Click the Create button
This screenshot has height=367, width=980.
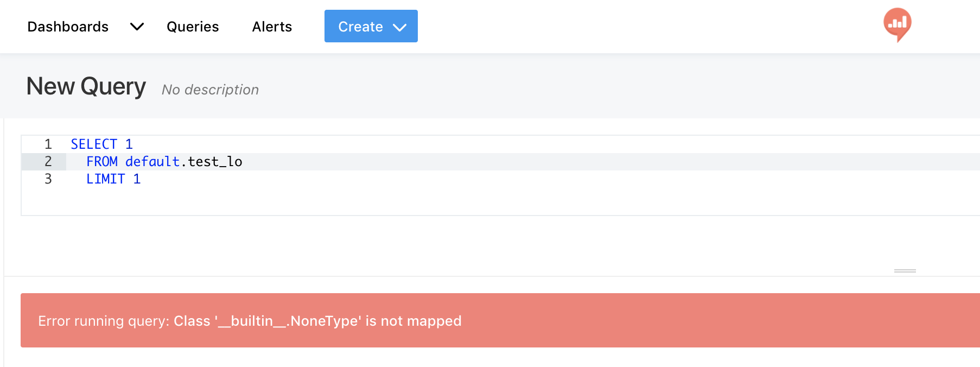[361, 26]
